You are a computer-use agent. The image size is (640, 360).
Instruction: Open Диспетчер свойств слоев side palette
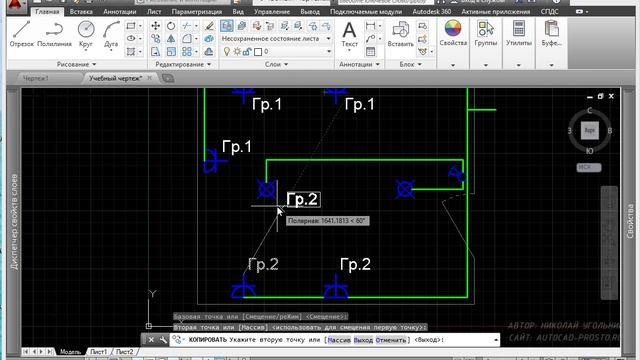point(14,222)
